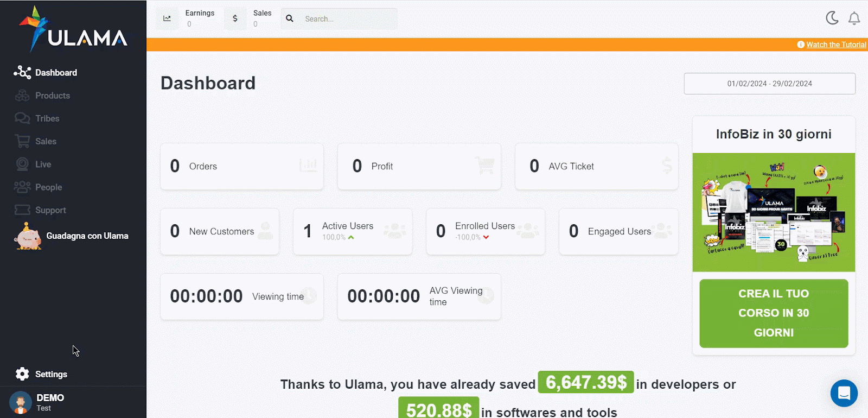
Task: Open the Settings gear icon
Action: click(x=22, y=374)
